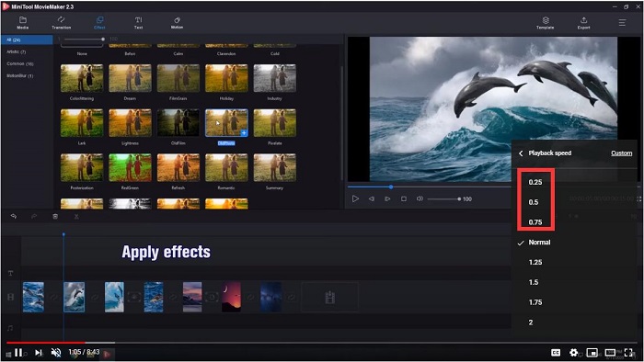Select the dolphin wave clip in timeline

click(x=74, y=297)
